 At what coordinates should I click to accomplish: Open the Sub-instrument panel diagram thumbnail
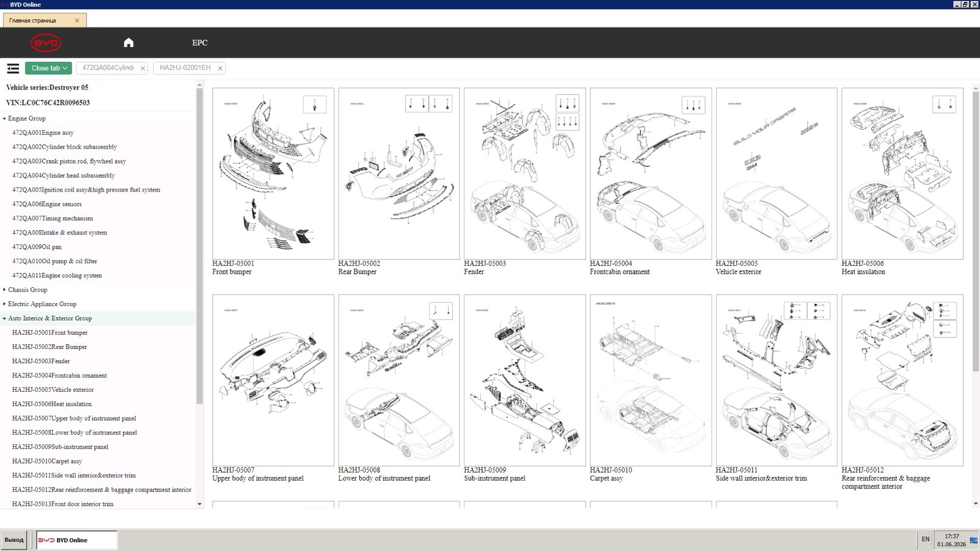(525, 380)
